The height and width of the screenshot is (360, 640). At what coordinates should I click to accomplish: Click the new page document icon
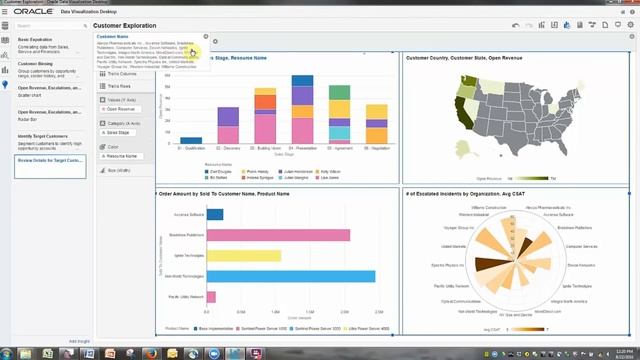pyautogui.click(x=605, y=25)
